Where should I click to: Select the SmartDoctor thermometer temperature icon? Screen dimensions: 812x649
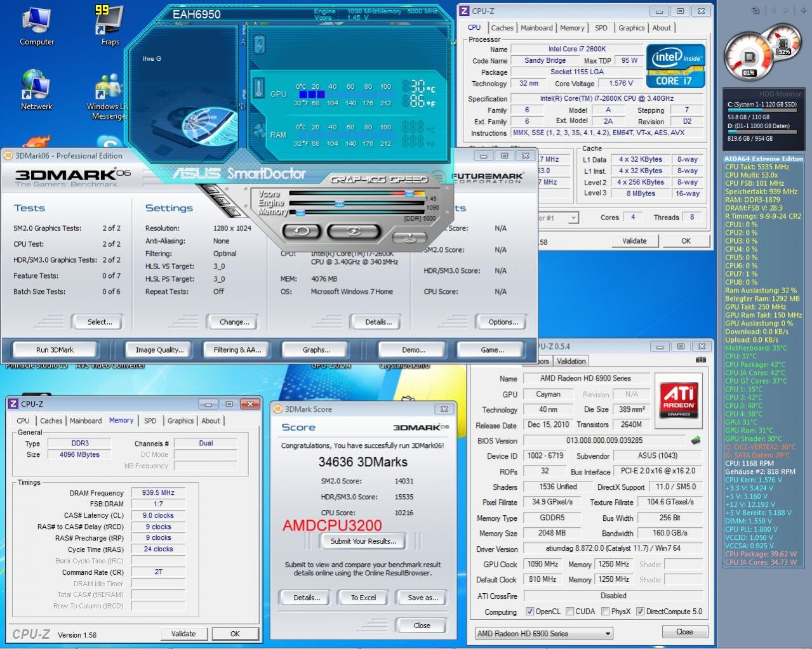[x=259, y=88]
